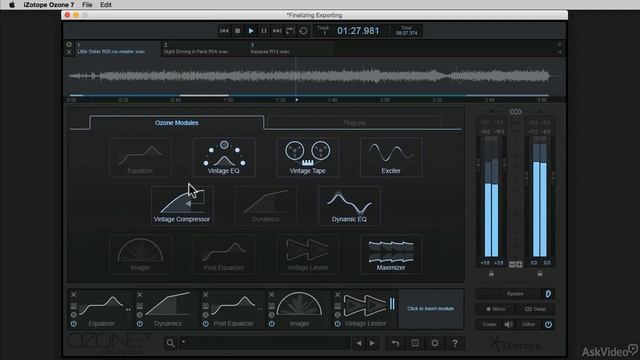Go to the next preset
Viewport: 640px width, 360px height.
coord(372,343)
